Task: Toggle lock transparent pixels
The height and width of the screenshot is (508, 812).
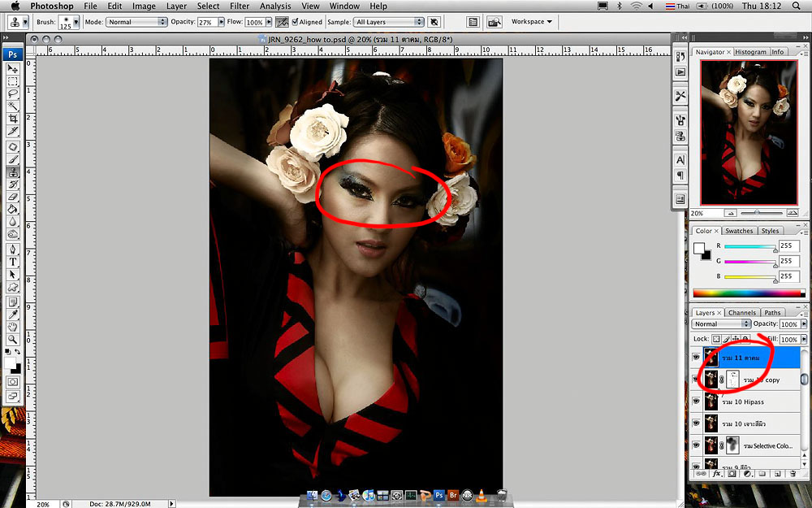Action: 716,339
